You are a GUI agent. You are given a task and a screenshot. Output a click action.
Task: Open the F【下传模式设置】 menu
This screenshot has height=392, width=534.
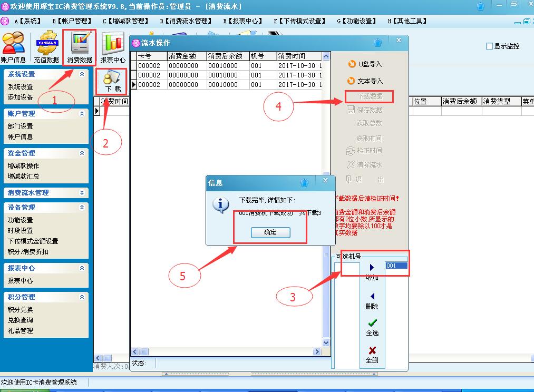(x=300, y=21)
